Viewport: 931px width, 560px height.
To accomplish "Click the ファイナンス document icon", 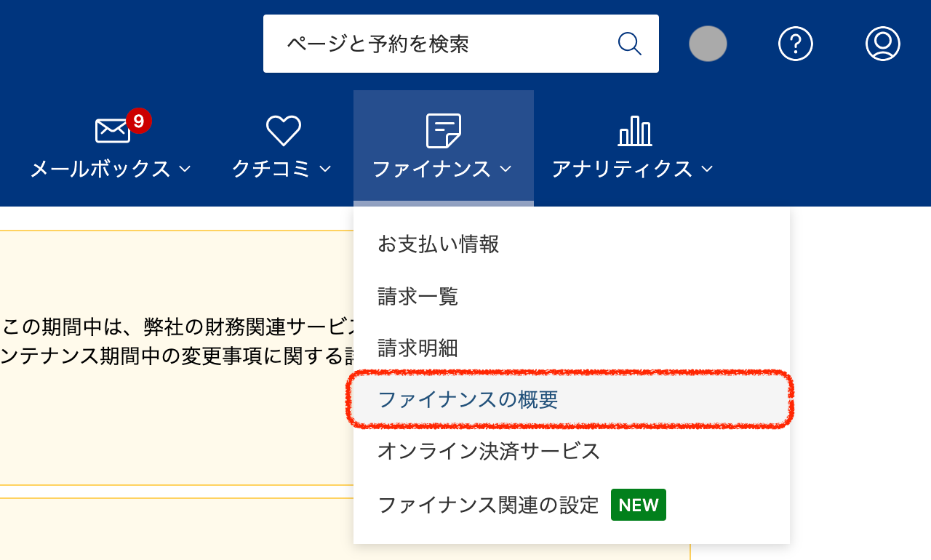I will pos(443,131).
